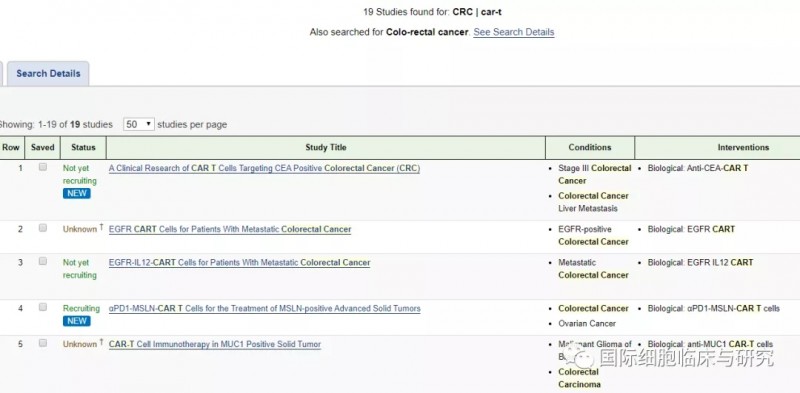Check the Saved box for row 1
This screenshot has height=393, width=800.
[43, 167]
